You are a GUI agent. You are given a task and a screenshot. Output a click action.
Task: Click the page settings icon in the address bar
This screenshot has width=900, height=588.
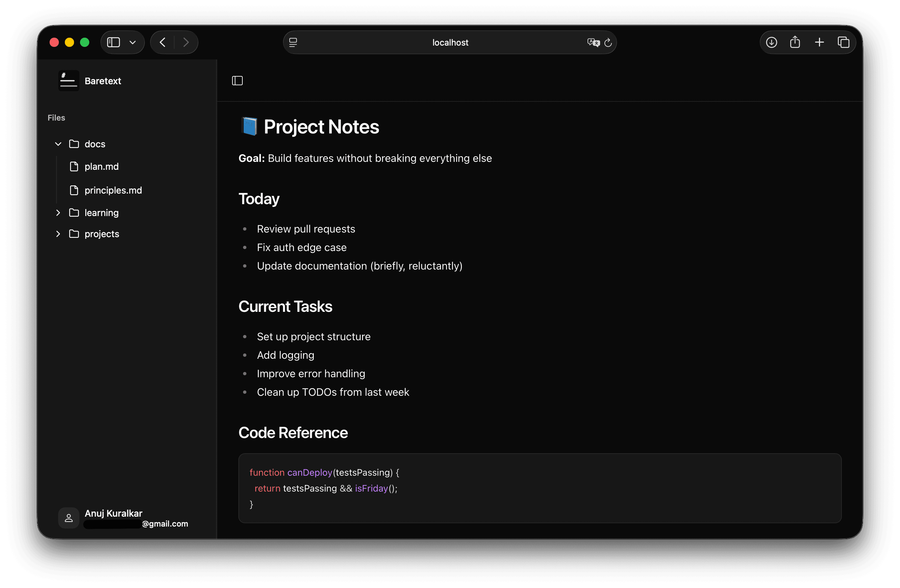click(293, 42)
